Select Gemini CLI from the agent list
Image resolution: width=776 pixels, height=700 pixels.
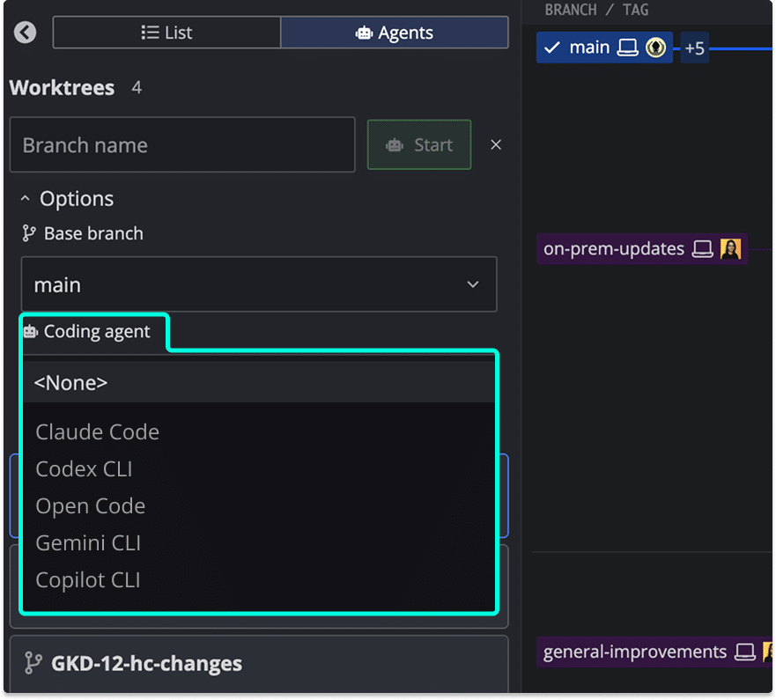tap(88, 542)
